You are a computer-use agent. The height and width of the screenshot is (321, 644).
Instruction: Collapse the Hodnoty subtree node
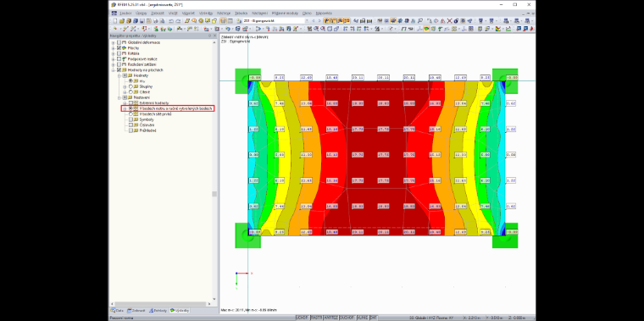click(119, 75)
